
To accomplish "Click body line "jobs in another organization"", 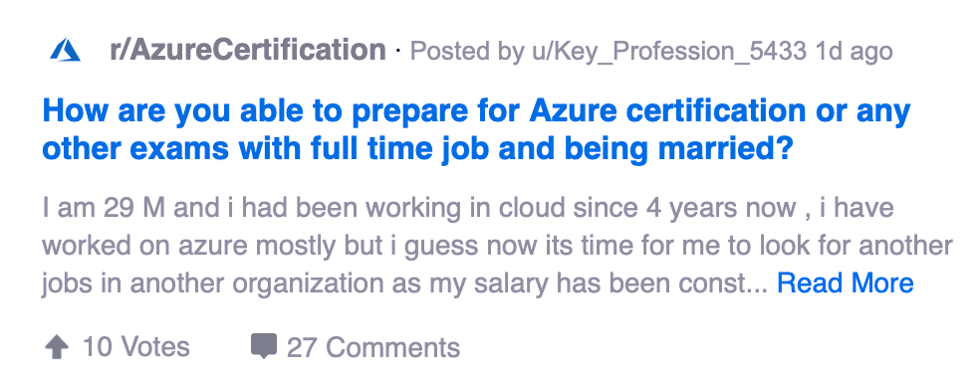I will click(404, 282).
